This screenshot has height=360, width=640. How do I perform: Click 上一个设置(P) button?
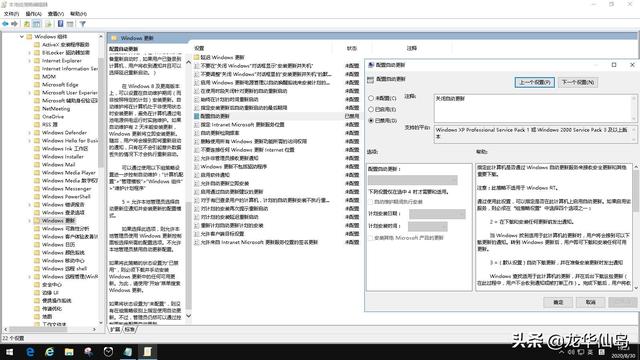[534, 82]
